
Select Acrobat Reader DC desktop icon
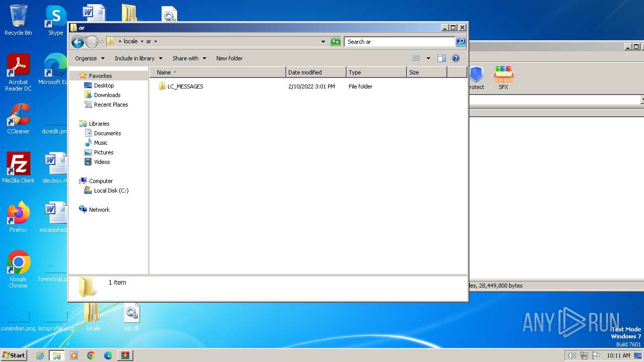[x=18, y=72]
